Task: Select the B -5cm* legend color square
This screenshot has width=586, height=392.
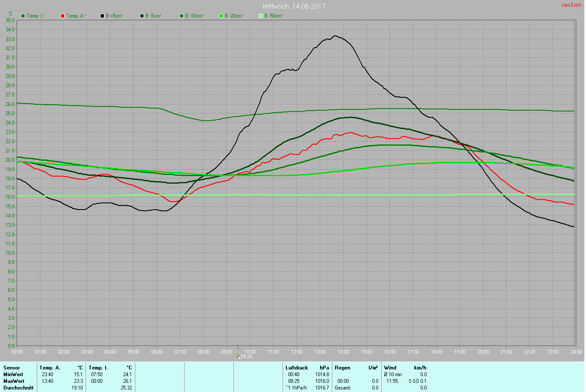Action: 142,16
